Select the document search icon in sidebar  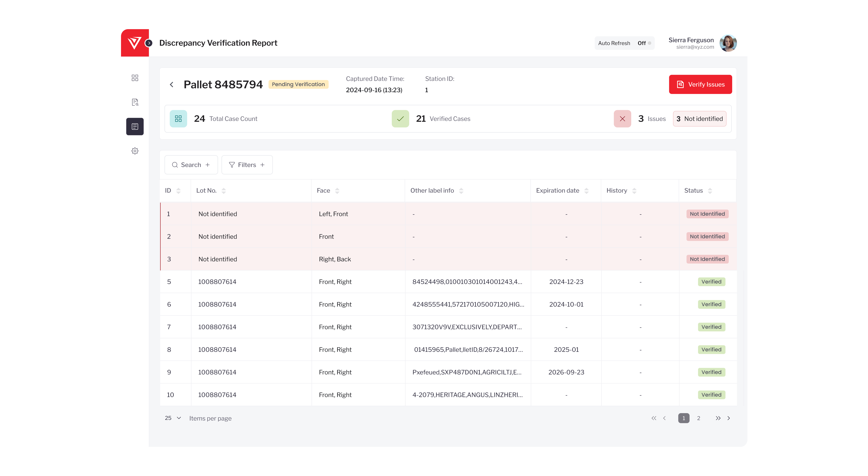135,102
